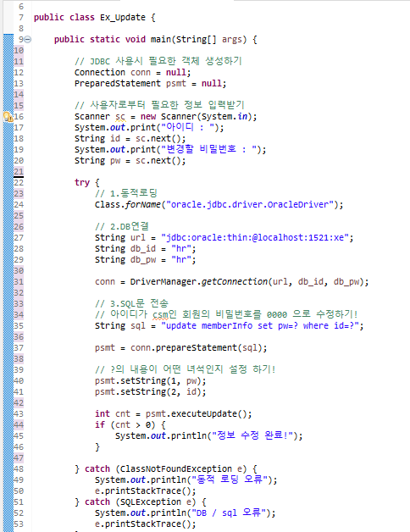410x532 pixels.
Task: Collapse the main method fold marker
Action: pos(28,39)
